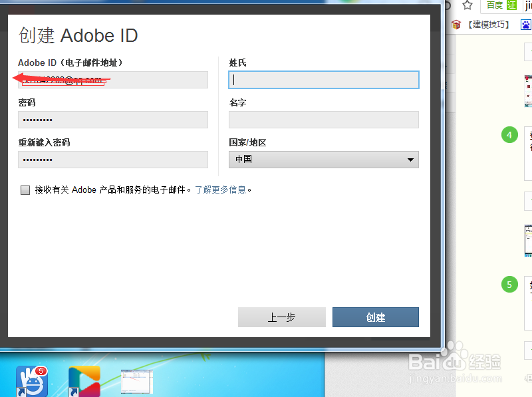Open the colorful play-arrow desktop shortcut
The image size is (532, 397).
tap(84, 382)
